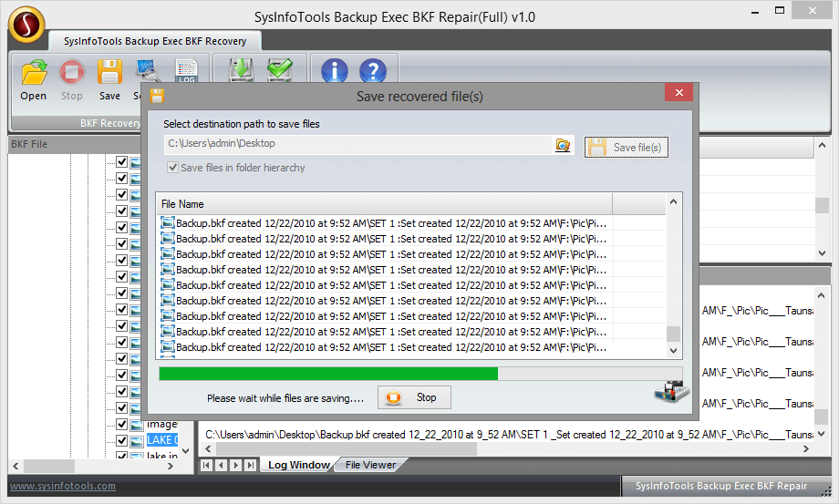Image resolution: width=839 pixels, height=504 pixels.
Task: Click the green saving progress bar
Action: 328,374
